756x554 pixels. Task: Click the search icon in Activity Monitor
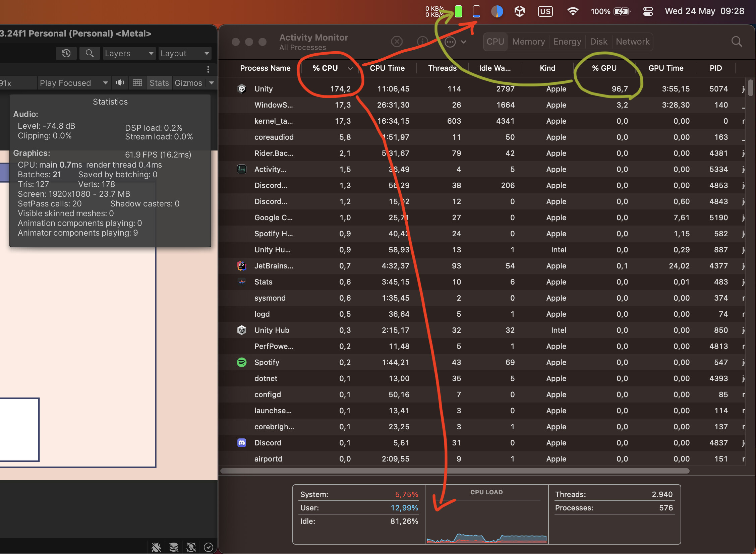[x=737, y=42]
